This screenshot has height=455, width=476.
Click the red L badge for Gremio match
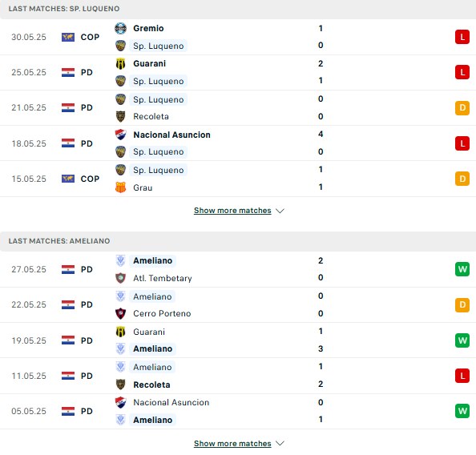462,37
